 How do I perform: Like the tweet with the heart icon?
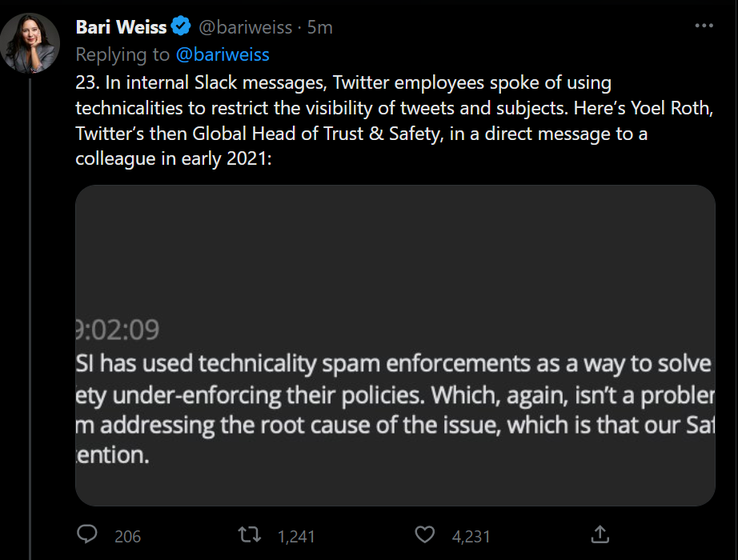(x=426, y=534)
